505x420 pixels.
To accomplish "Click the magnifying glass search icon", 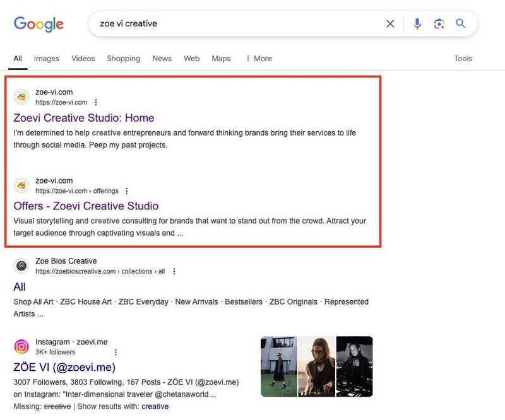I will point(460,23).
